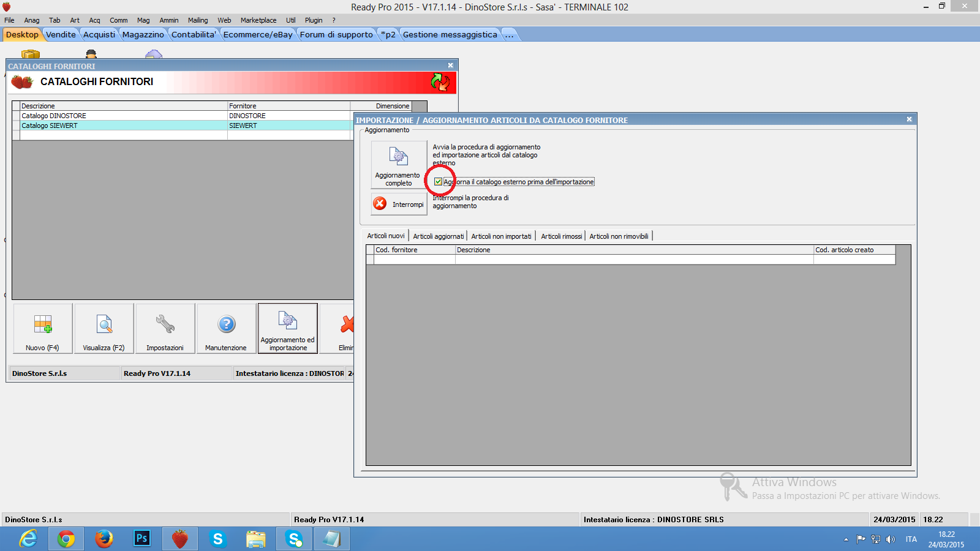Open the File menu

9,20
